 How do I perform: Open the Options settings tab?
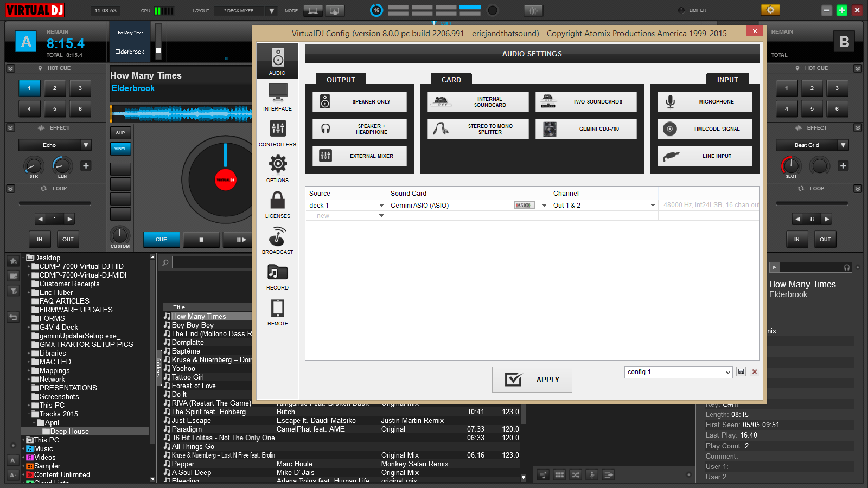coord(277,168)
